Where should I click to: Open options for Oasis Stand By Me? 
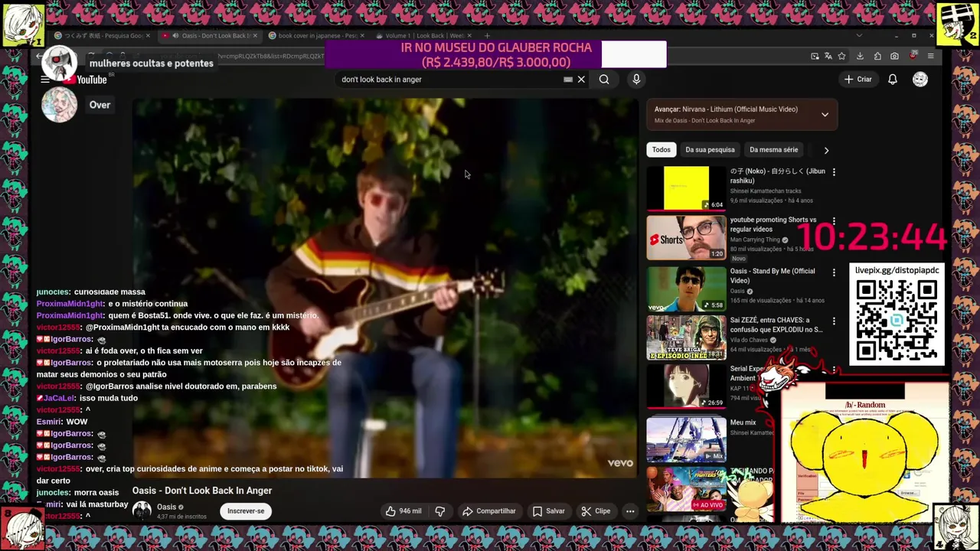[834, 272]
